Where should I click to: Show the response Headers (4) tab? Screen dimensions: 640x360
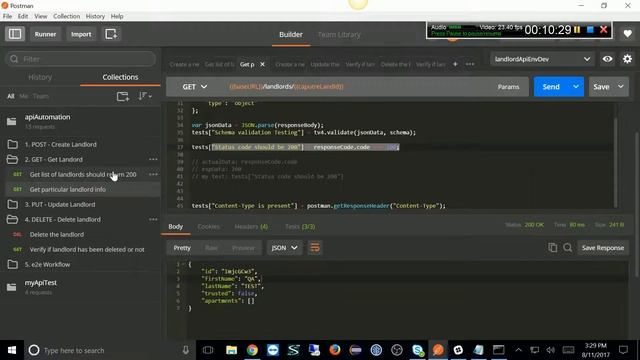point(251,227)
